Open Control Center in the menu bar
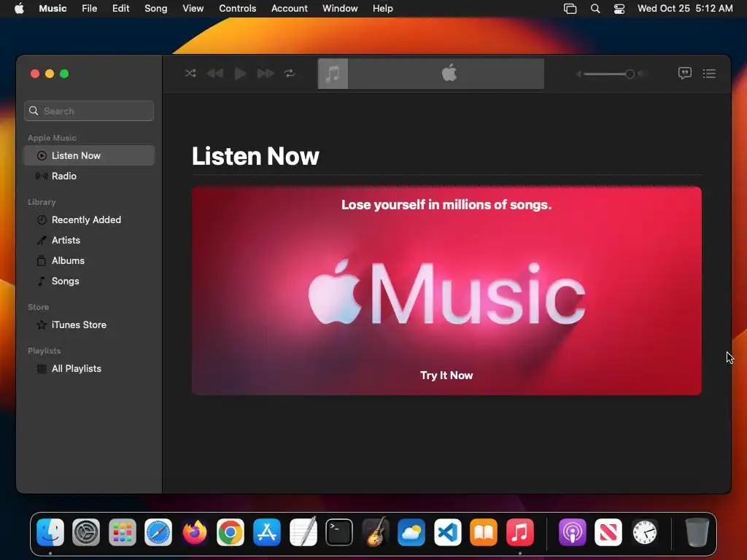This screenshot has height=560, width=747. (619, 9)
